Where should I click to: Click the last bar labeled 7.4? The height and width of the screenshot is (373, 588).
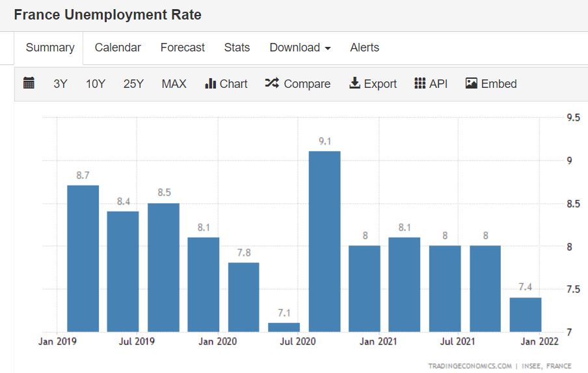coord(526,314)
